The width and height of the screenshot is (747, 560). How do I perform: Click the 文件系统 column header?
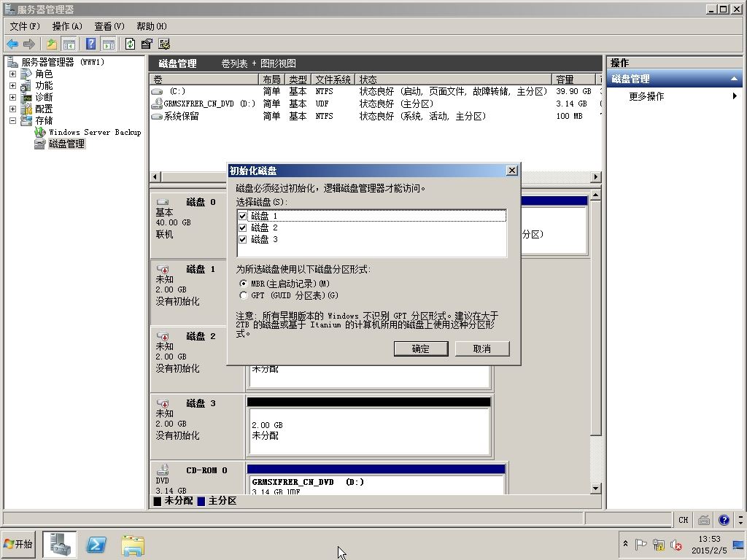point(333,79)
